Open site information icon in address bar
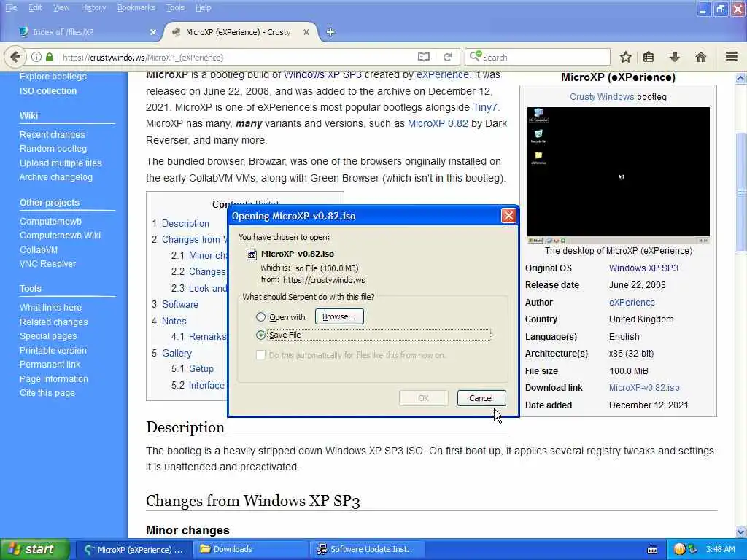This screenshot has width=747, height=560. coord(36,57)
